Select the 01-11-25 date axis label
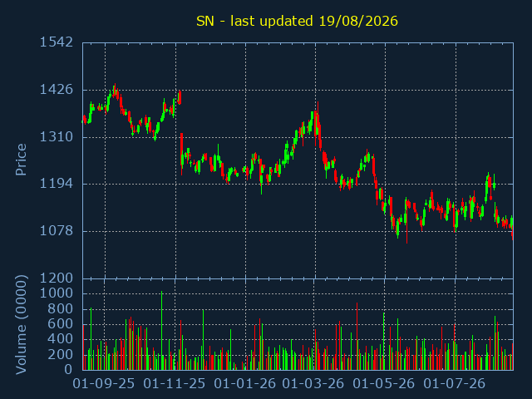Viewport: 532px width, 399px height. pos(175,384)
